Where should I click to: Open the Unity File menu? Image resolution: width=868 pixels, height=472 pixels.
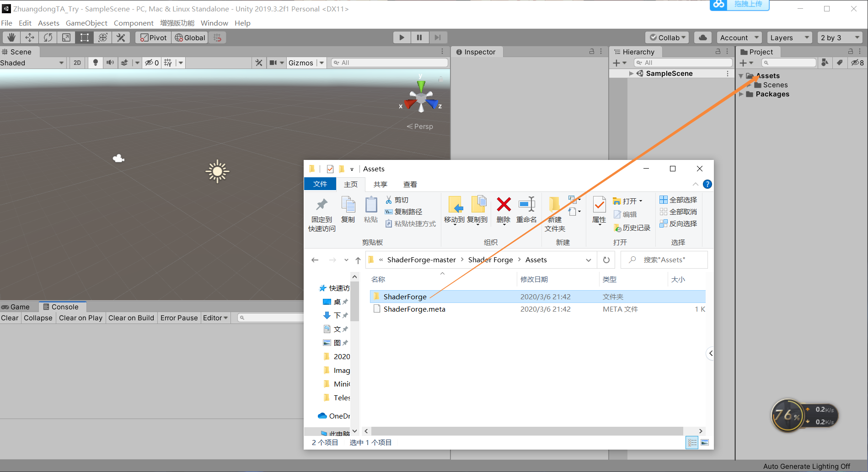pyautogui.click(x=7, y=23)
